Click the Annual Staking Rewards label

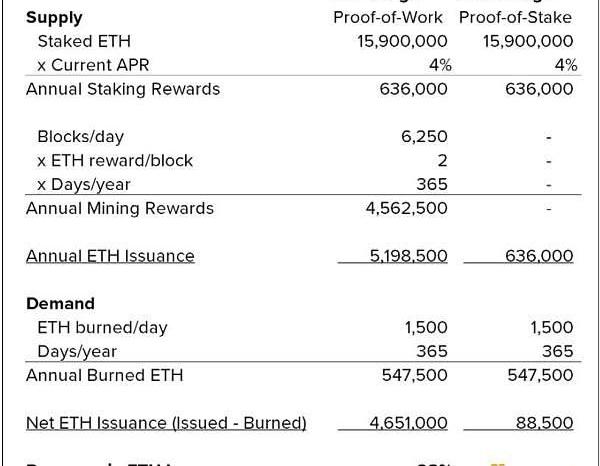click(123, 90)
